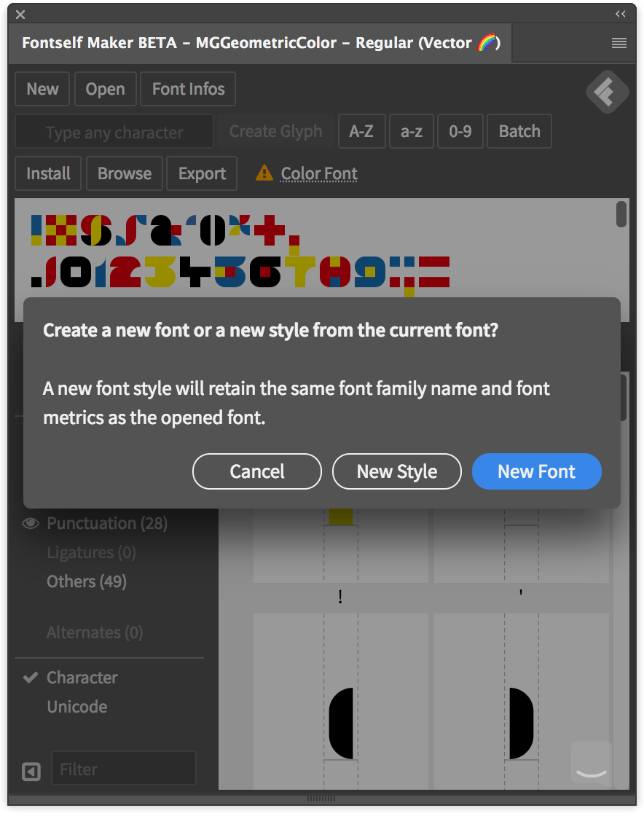The height and width of the screenshot is (816, 644).
Task: Choose New Style in the dialog
Action: point(396,471)
